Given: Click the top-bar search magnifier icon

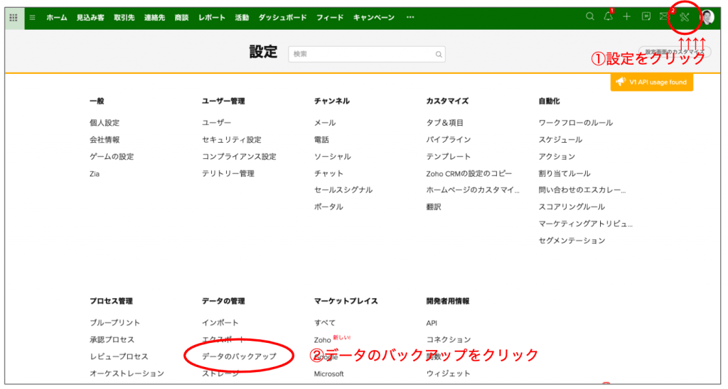Looking at the screenshot, I should click(x=590, y=17).
